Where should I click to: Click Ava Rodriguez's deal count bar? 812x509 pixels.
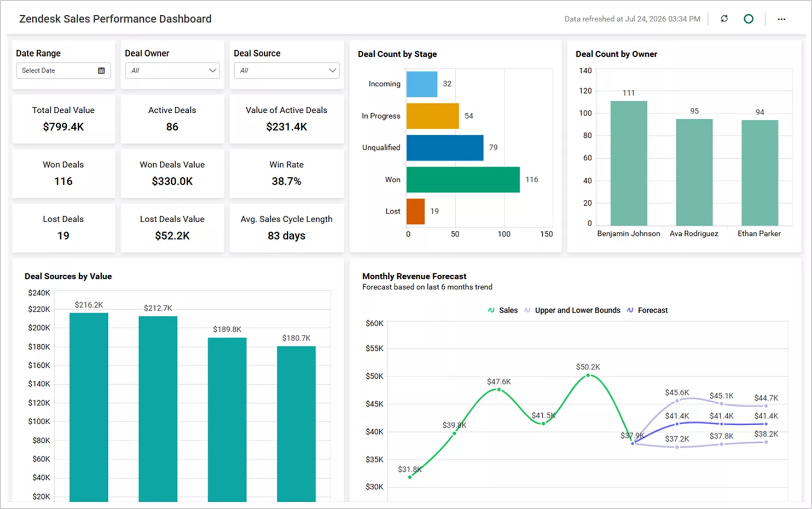point(694,172)
